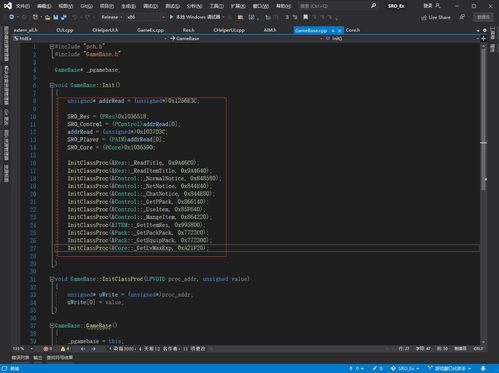Click the warnings triangle indicator below editor
The width and height of the screenshot is (499, 373).
[x=65, y=349]
